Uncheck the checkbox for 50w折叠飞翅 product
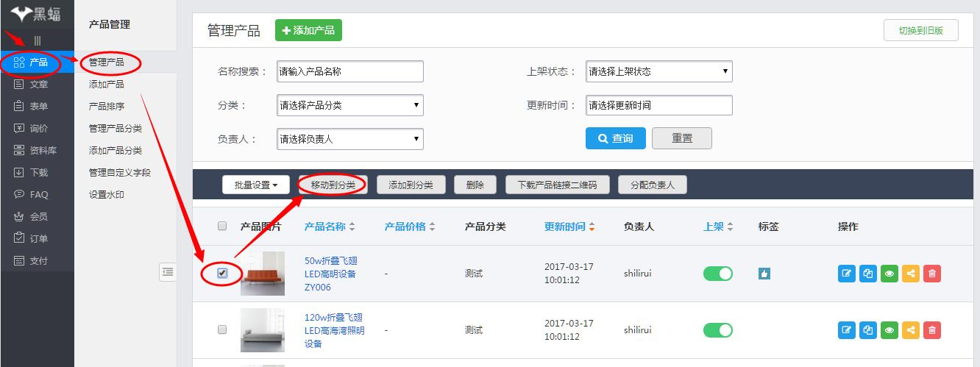980x367 pixels. [x=222, y=273]
